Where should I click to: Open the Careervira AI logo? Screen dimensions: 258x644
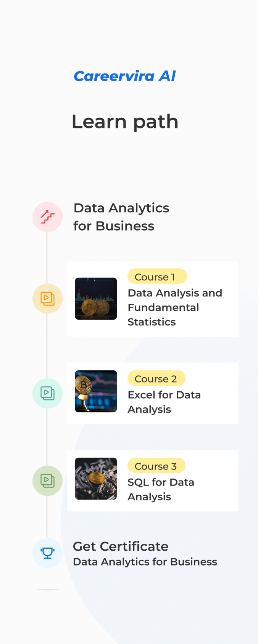(x=125, y=76)
